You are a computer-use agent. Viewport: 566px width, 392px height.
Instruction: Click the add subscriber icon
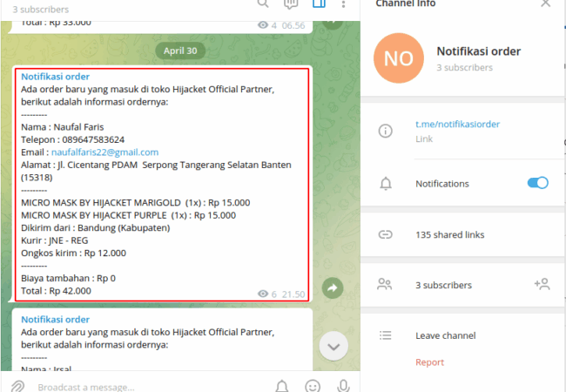541,284
